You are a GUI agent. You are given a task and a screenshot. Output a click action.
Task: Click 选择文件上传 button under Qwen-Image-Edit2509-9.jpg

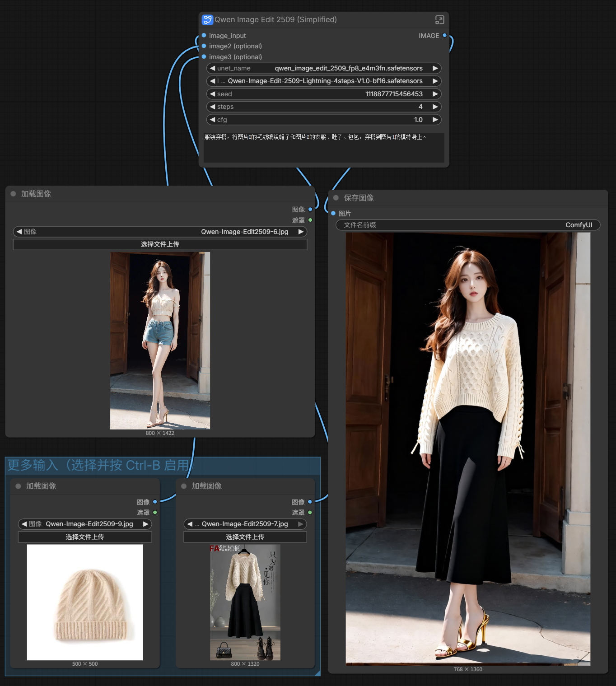[x=85, y=537]
